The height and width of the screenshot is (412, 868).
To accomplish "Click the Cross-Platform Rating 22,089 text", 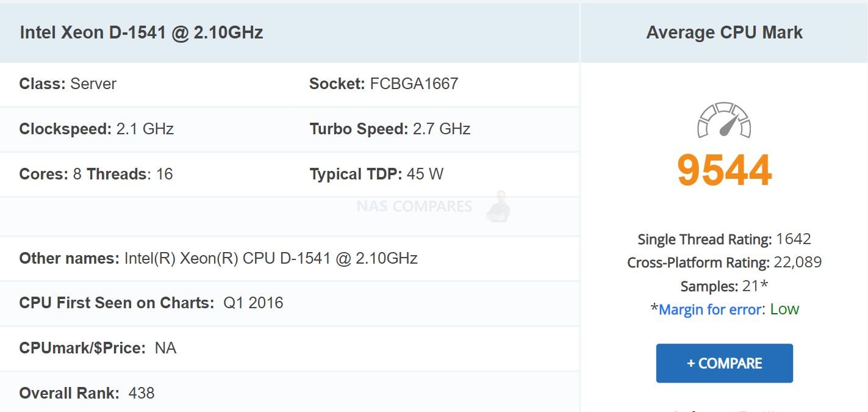I will coord(724,262).
